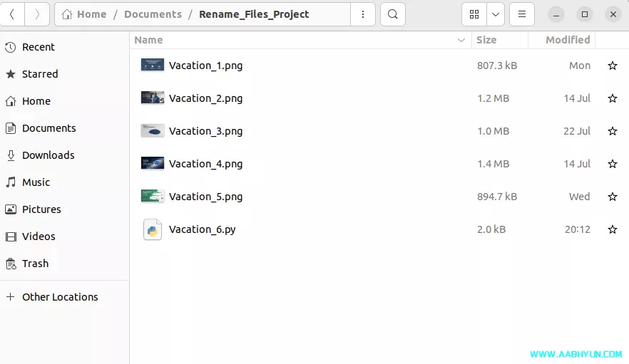Click the search magnifier icon

tap(393, 14)
